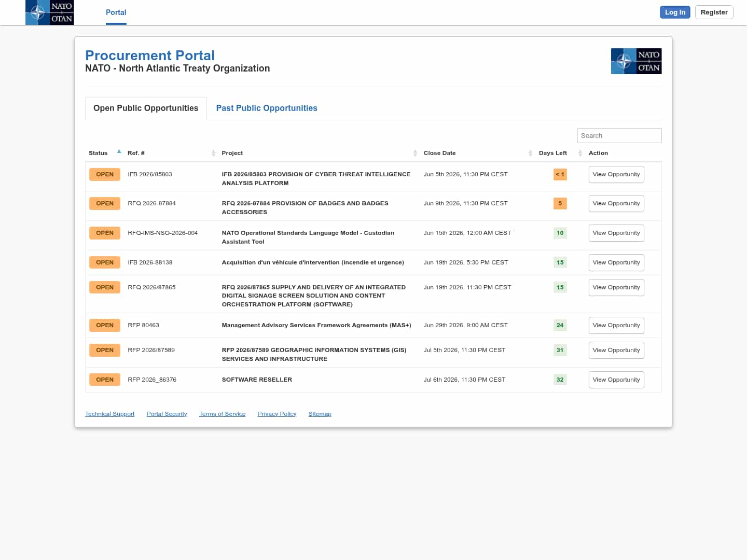Image resolution: width=747 pixels, height=560 pixels.
Task: Click the '31' days left badge
Action: point(560,350)
